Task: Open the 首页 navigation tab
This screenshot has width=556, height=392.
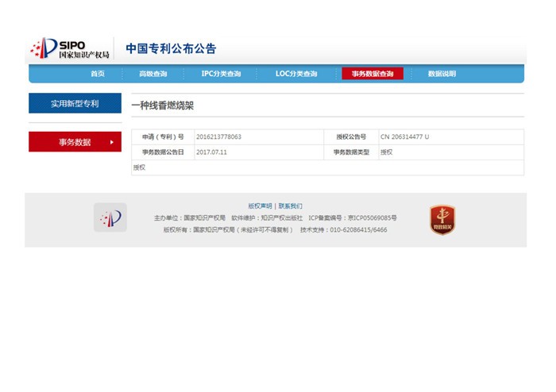Action: click(98, 74)
